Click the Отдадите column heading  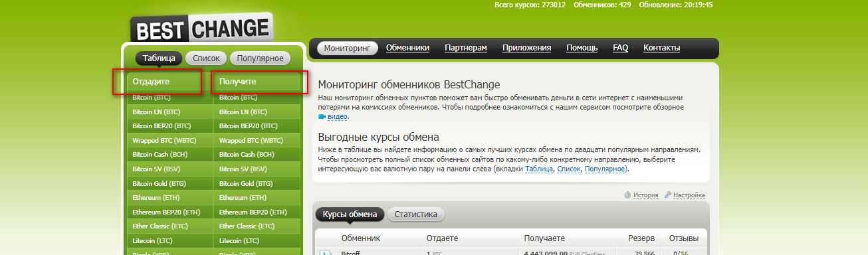click(x=151, y=82)
